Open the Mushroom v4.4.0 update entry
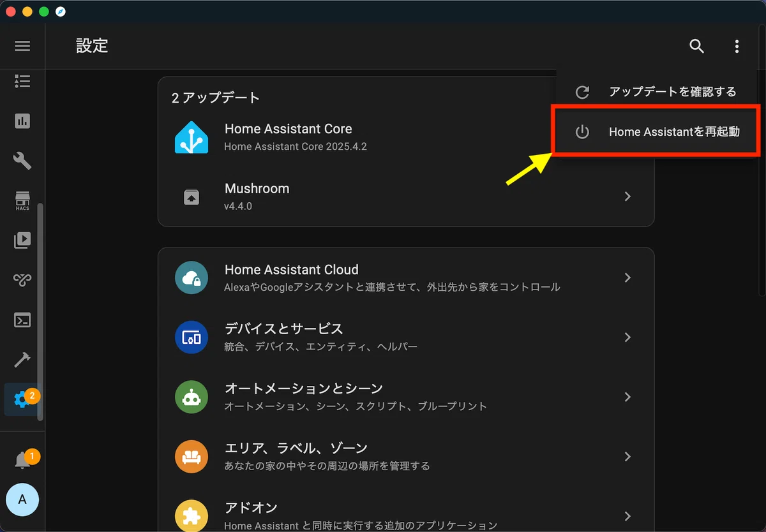The width and height of the screenshot is (766, 532). point(406,196)
